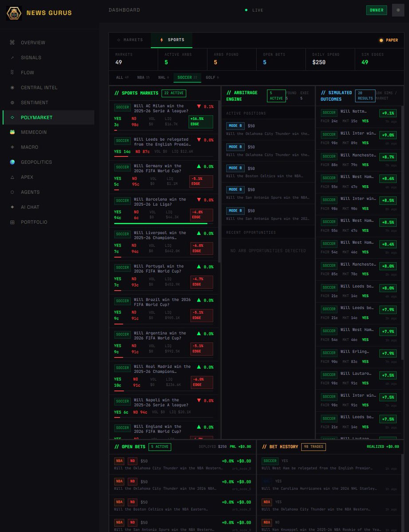The width and height of the screenshot is (409, 532).
Task: Click the SIM EDGES 49 stat tile
Action: [379, 59]
